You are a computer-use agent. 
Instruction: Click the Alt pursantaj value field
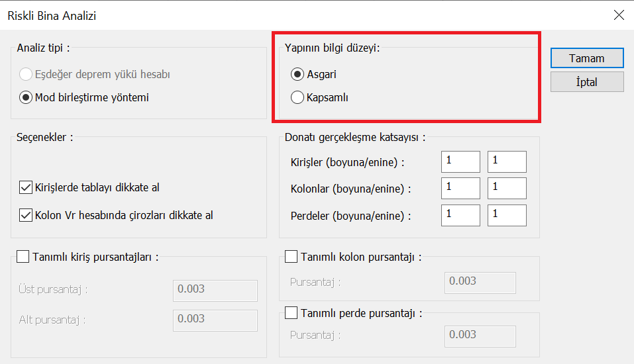(x=215, y=320)
